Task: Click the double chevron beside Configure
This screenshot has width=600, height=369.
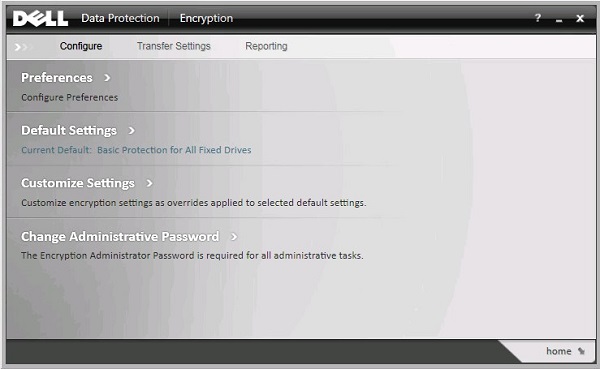Action: pos(21,47)
